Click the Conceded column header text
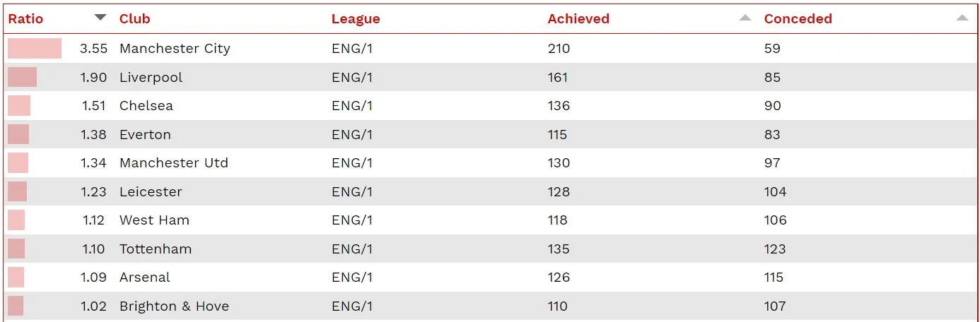 [x=798, y=19]
